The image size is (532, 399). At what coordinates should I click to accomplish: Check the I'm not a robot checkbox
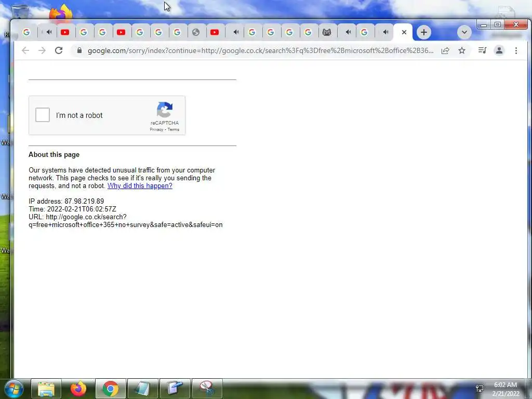(x=43, y=115)
